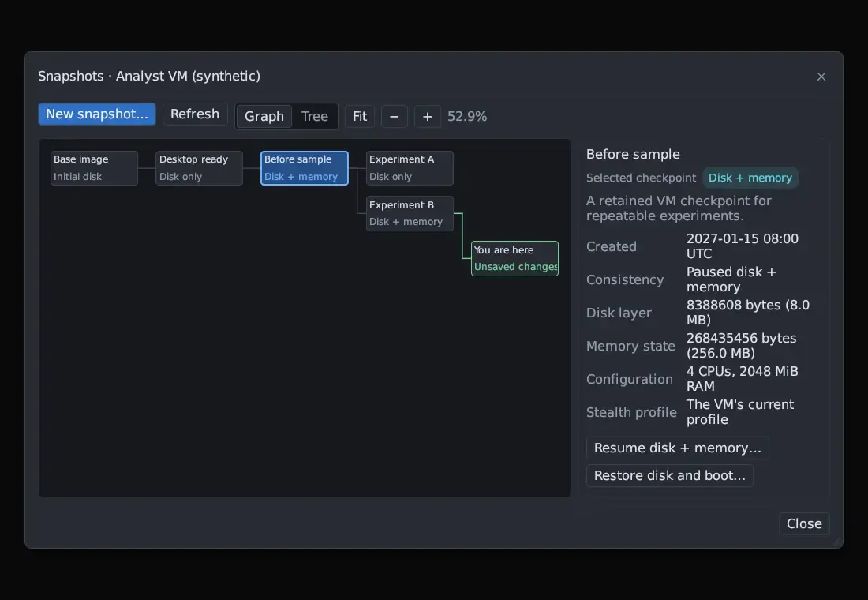Click the Paused disk + memory consistency value
The image size is (868, 600).
point(731,279)
